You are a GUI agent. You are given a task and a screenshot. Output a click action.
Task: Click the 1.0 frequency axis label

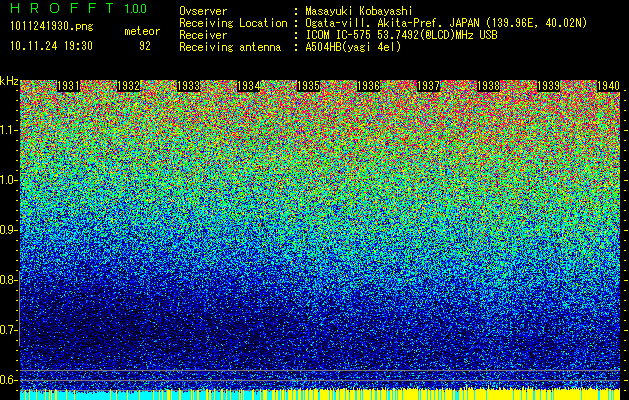point(9,181)
